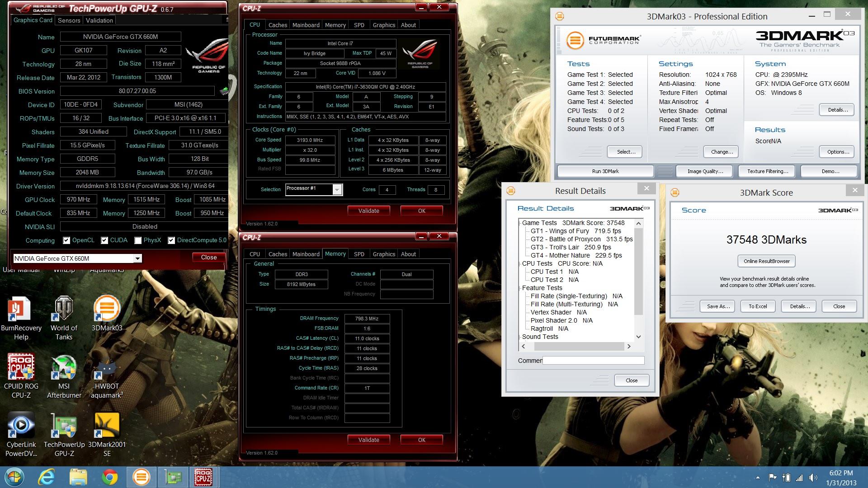868x488 pixels.
Task: Open the World of Tanks desktop icon
Action: coord(64,319)
